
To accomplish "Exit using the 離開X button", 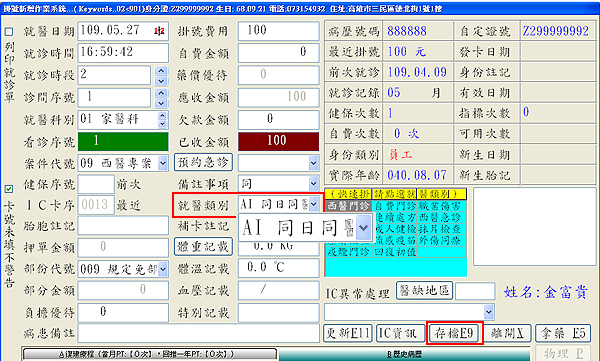I will click(507, 333).
